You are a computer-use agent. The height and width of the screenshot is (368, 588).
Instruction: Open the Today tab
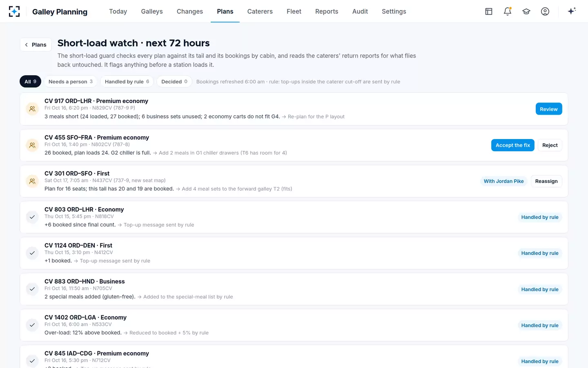(x=118, y=11)
